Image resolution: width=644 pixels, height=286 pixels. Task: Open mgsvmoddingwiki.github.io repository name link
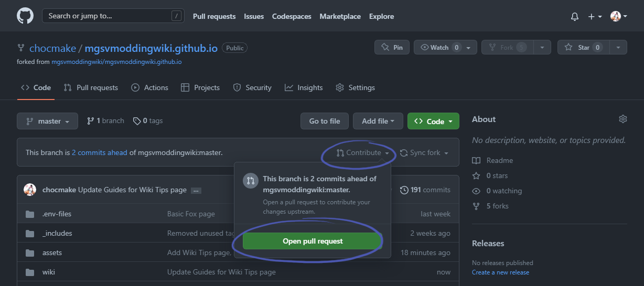[x=151, y=48]
